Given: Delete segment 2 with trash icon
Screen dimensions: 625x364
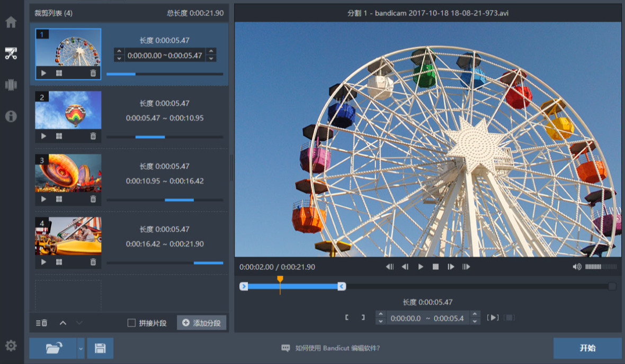Looking at the screenshot, I should pos(93,136).
